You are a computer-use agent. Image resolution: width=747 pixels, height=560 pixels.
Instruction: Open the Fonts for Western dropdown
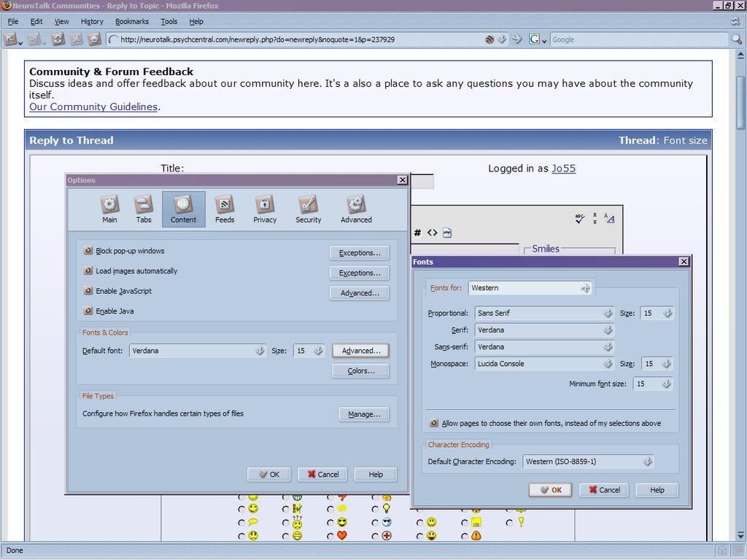[530, 288]
